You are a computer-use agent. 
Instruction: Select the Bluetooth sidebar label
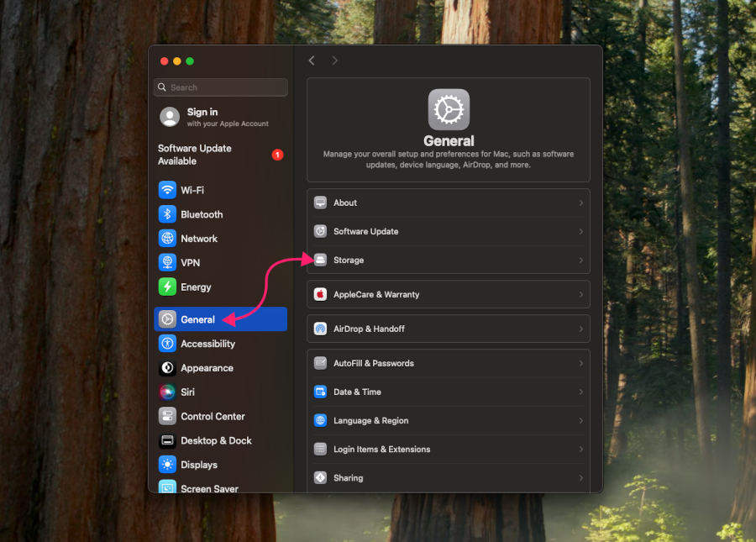point(202,214)
